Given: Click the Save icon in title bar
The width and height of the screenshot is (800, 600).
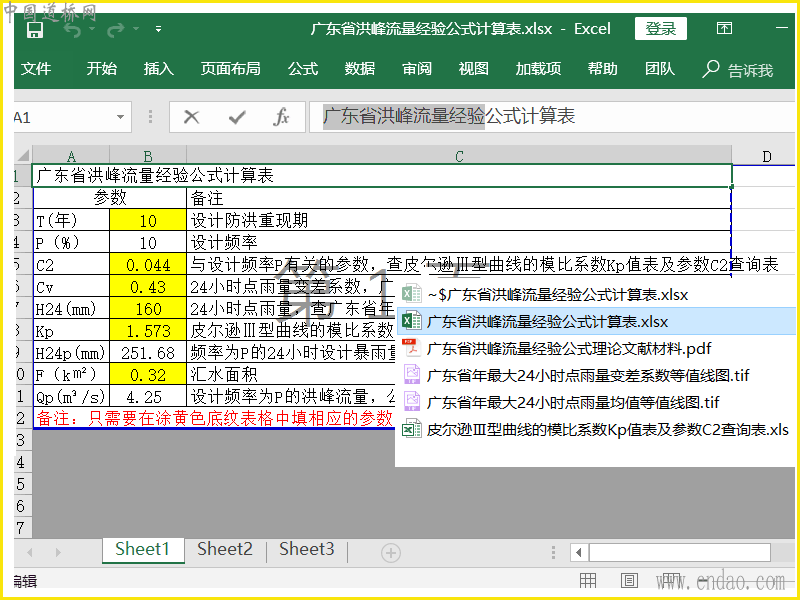Looking at the screenshot, I should point(35,30).
